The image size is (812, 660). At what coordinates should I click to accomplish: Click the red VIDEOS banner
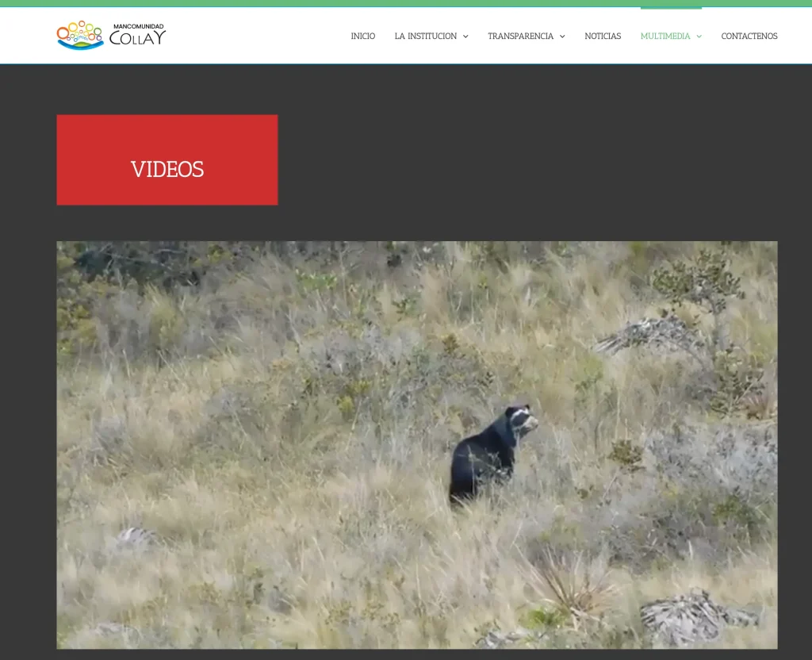point(167,159)
